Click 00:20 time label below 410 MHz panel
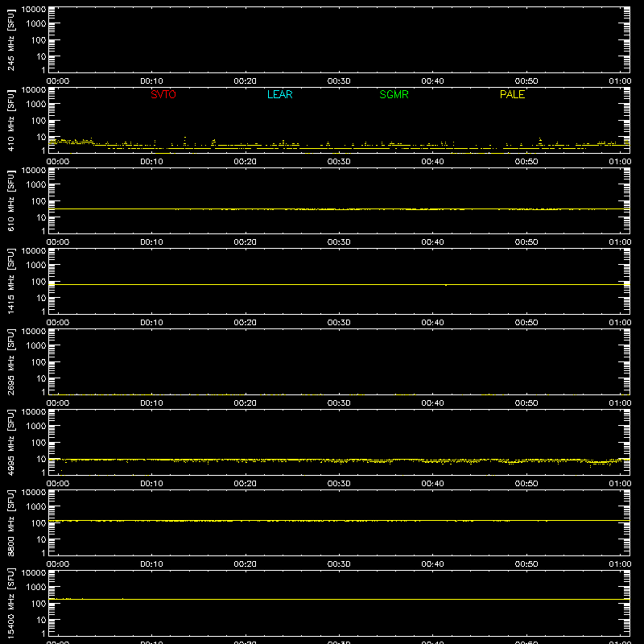Image resolution: width=644 pixels, height=644 pixels. [246, 162]
